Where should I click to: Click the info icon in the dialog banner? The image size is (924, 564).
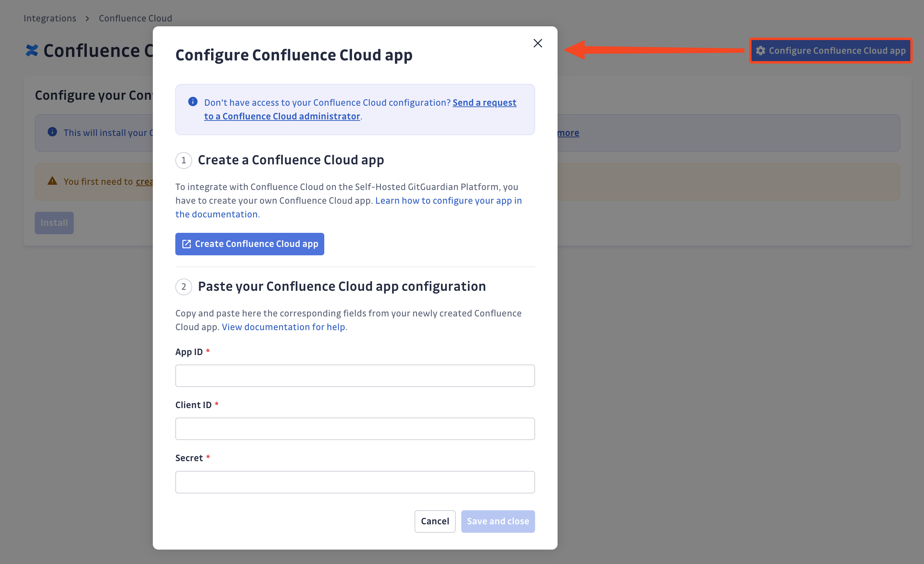pyautogui.click(x=193, y=101)
